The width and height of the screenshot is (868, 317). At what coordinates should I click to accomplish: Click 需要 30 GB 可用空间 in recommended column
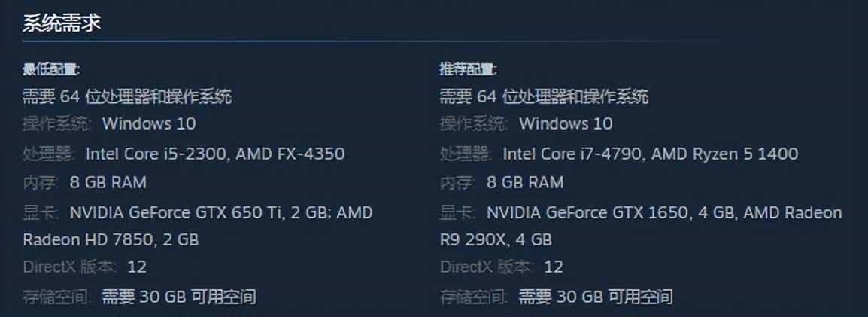[x=596, y=296]
